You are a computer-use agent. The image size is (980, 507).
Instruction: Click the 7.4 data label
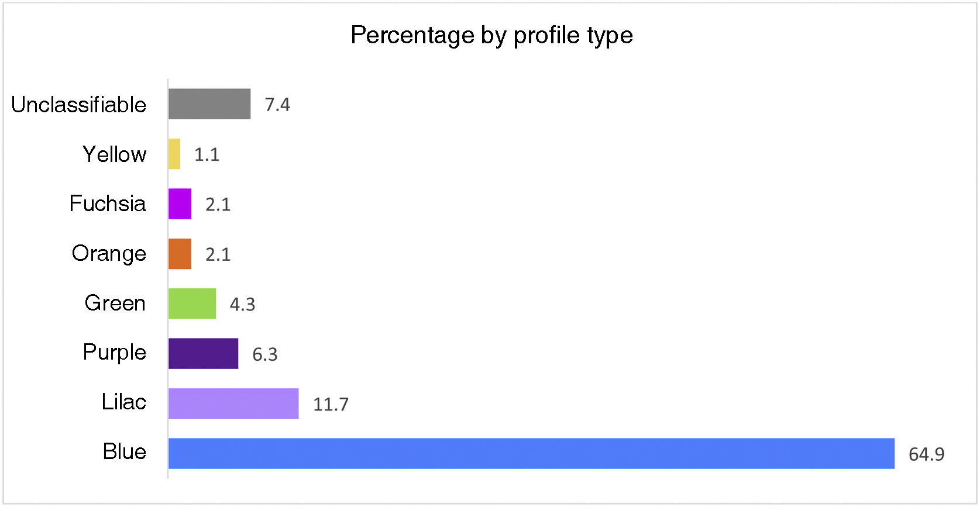pyautogui.click(x=277, y=105)
